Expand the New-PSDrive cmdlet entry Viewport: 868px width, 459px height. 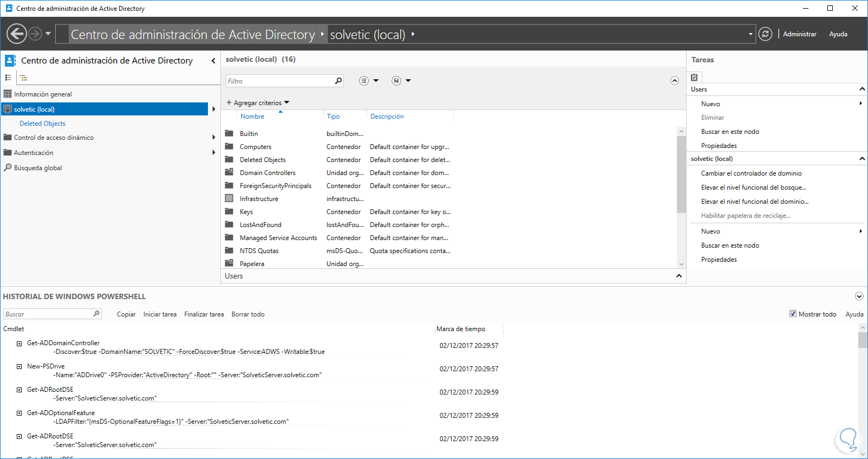point(19,367)
